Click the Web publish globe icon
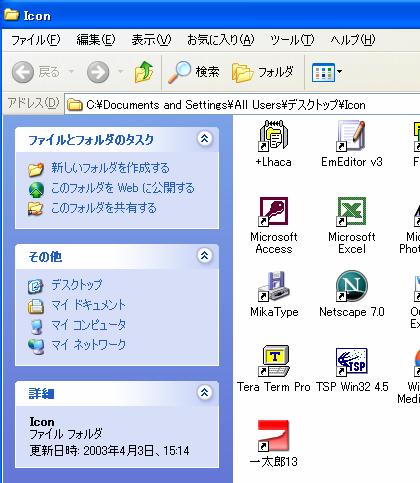The image size is (420, 483). 36,189
